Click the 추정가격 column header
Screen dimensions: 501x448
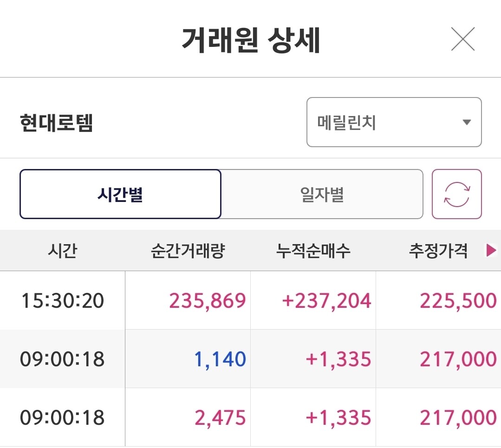tap(438, 251)
